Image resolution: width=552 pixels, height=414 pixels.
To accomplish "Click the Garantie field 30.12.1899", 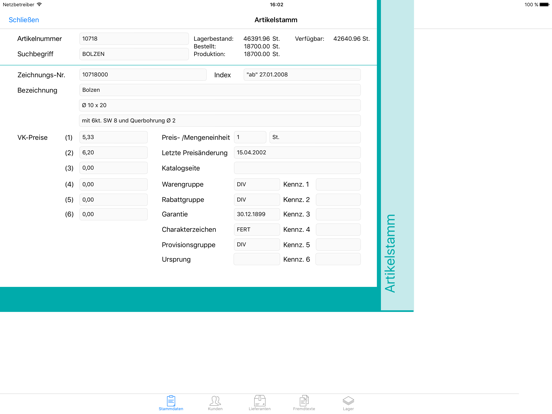I will 257,214.
